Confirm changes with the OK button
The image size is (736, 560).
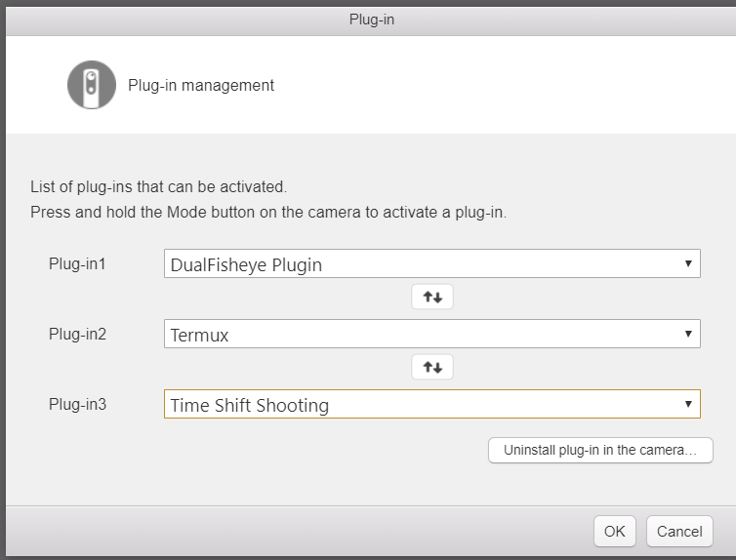614,532
